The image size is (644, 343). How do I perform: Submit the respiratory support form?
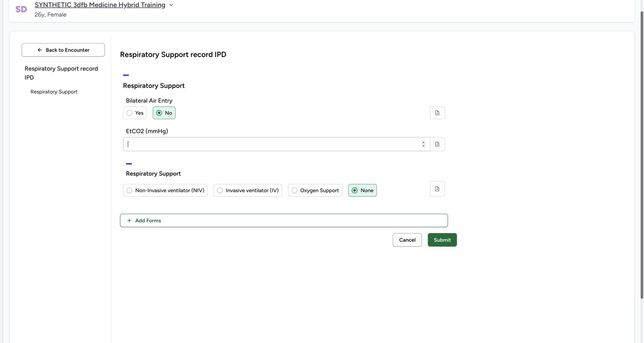[442, 240]
